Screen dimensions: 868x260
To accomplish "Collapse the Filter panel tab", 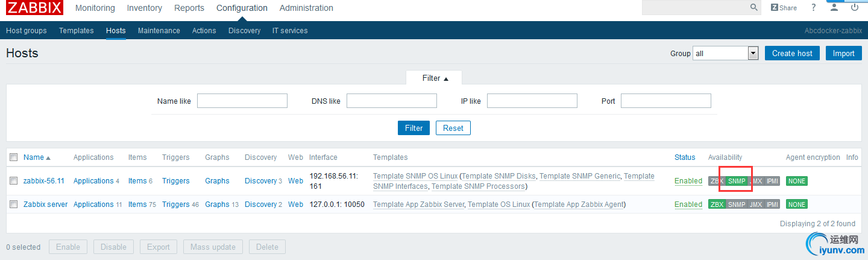I will tap(434, 78).
